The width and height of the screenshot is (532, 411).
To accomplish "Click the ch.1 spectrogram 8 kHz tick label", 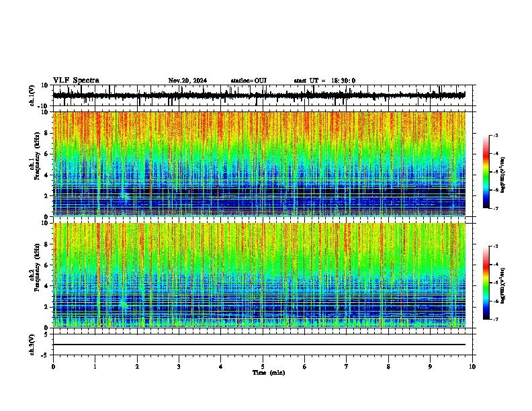I will (48, 133).
